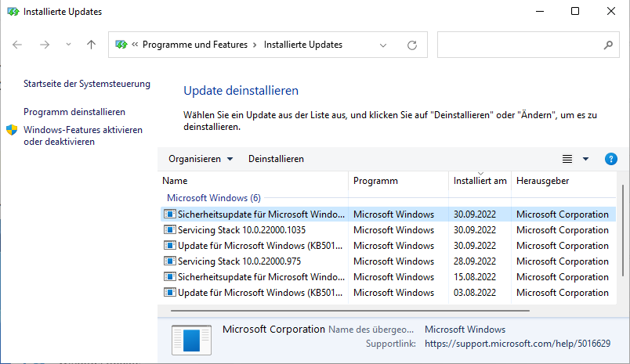Expand the address bar history dropdown

[x=383, y=45]
